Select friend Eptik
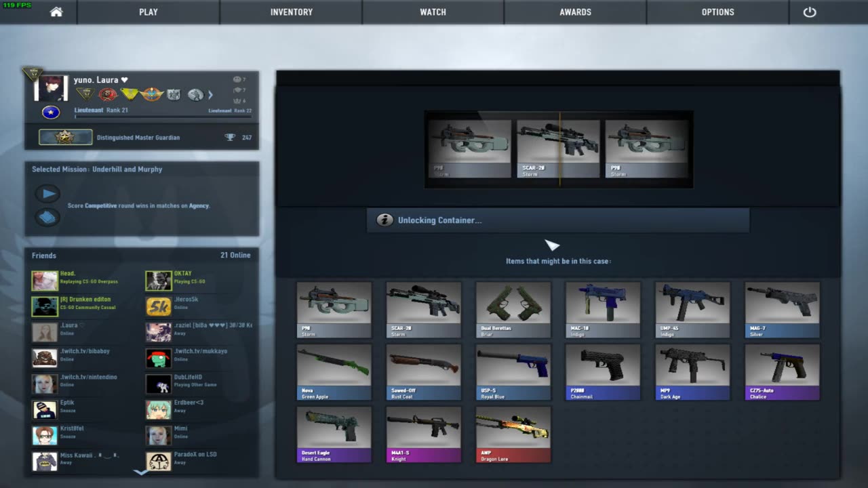868x488 pixels. 67,403
